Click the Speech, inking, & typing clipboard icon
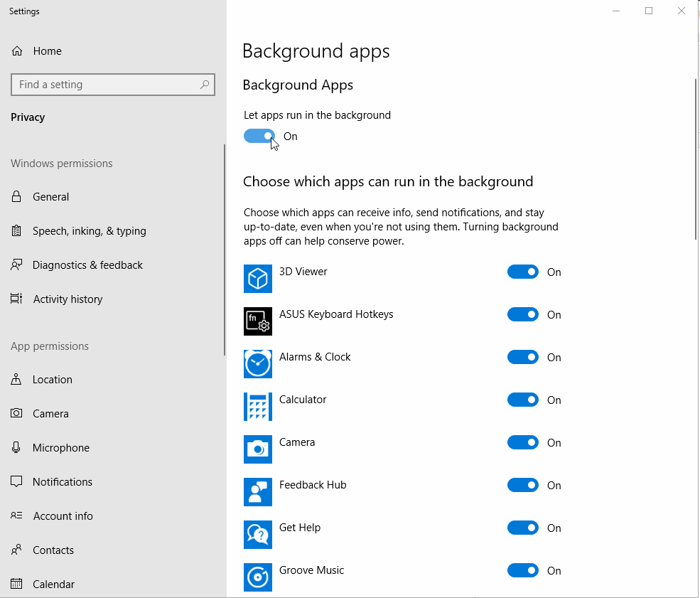The image size is (700, 598). pos(16,231)
